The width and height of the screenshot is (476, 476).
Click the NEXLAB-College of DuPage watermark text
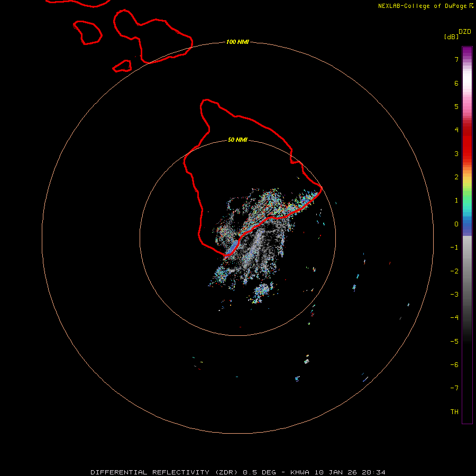pos(422,6)
